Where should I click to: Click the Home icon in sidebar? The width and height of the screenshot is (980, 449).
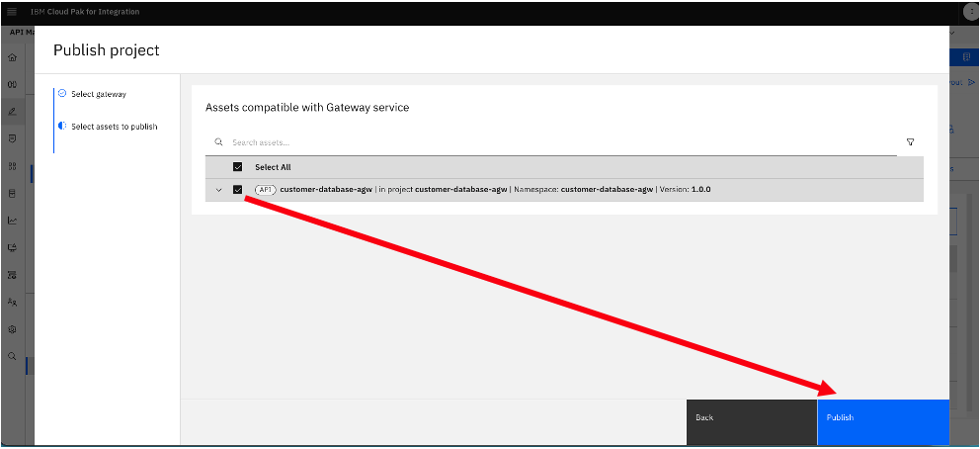pyautogui.click(x=12, y=57)
